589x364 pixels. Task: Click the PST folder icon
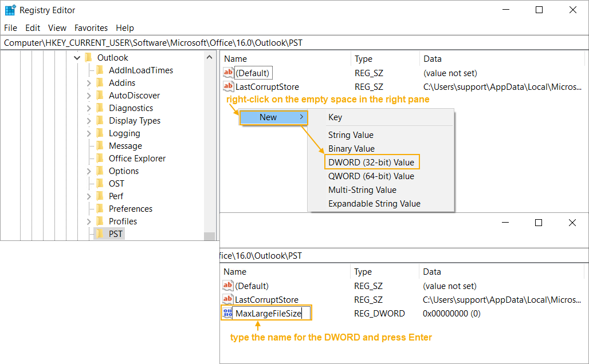100,234
